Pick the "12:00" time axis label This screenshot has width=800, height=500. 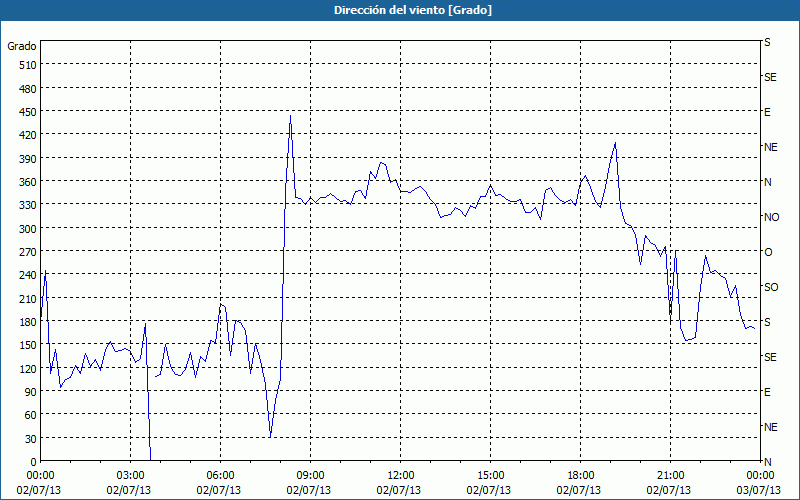click(401, 476)
